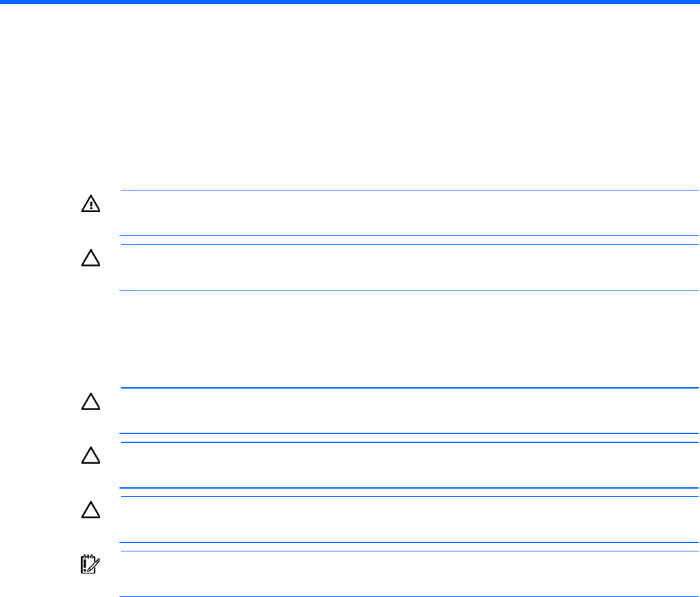Click the empty callout box beside the notepad icon
The width and height of the screenshot is (700, 597).
pyautogui.click(x=409, y=574)
